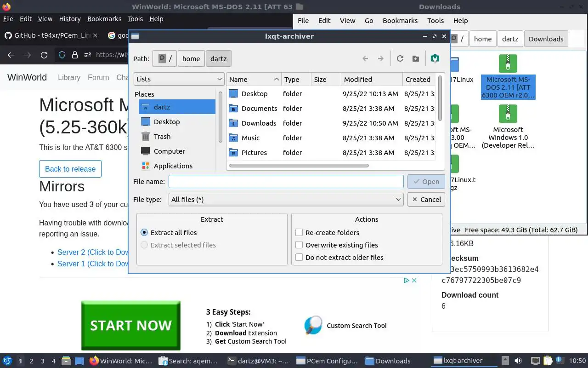Select the Desktop icon in Places sidebar
Screen dimensions: 588x368
point(146,121)
